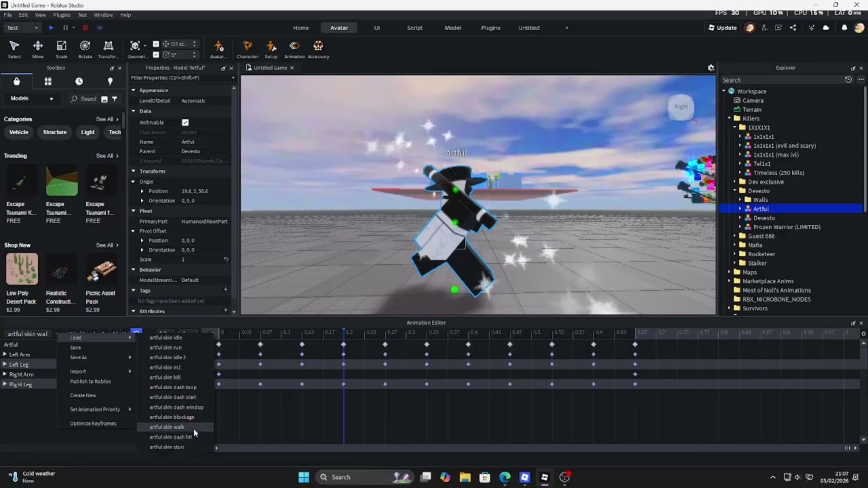The image size is (868, 488).
Task: Open Toolbox inventory grid tab
Action: click(47, 81)
